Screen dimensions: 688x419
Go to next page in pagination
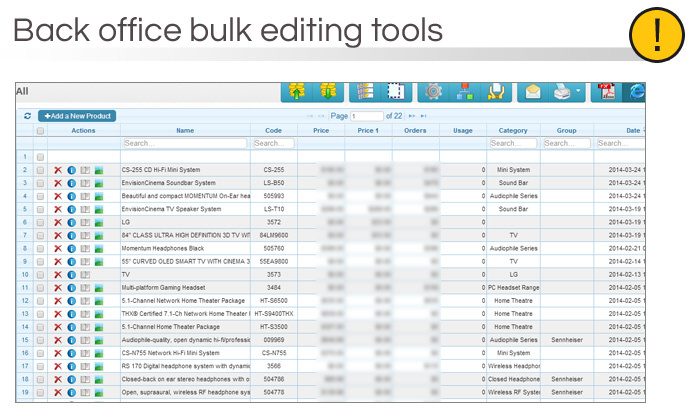click(413, 117)
